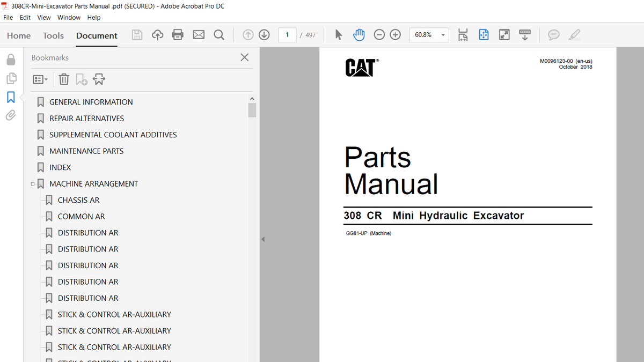Open the Attachments paperclip panel
This screenshot has height=362, width=644.
click(11, 115)
